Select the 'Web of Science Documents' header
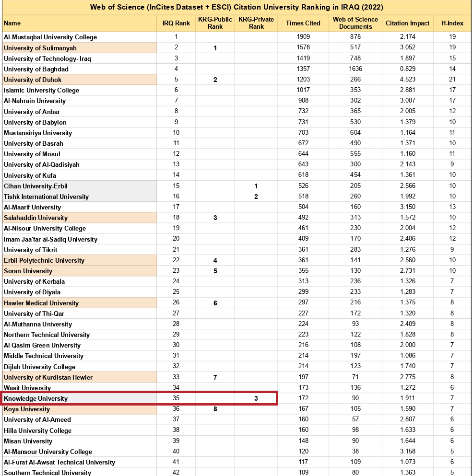The image size is (473, 476). point(355,23)
